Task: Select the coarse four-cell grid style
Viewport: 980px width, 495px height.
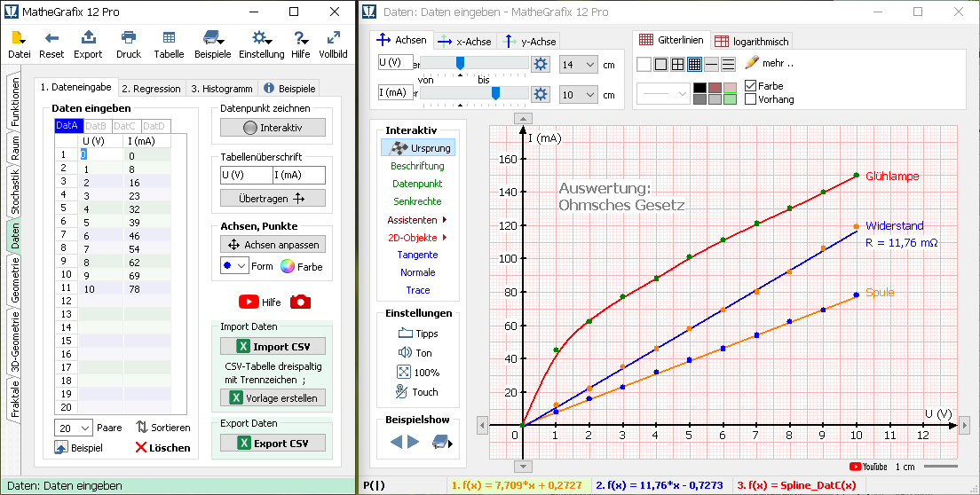Action: [677, 64]
